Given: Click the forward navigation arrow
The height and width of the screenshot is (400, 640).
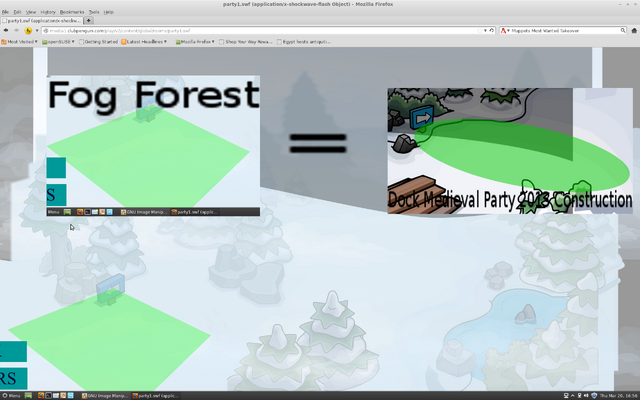Looking at the screenshot, I should (x=16, y=31).
